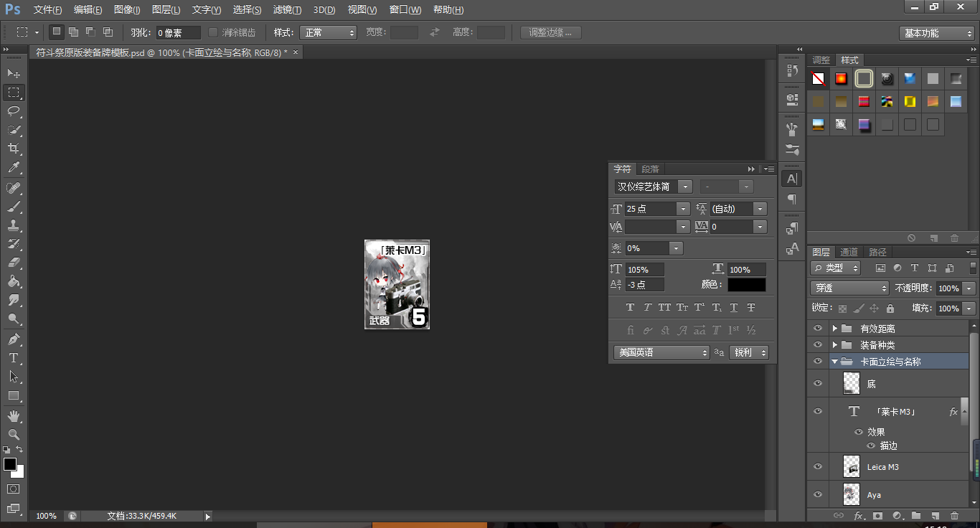This screenshot has height=528, width=980.
Task: Click the 羽化 feather input field
Action: click(x=178, y=32)
